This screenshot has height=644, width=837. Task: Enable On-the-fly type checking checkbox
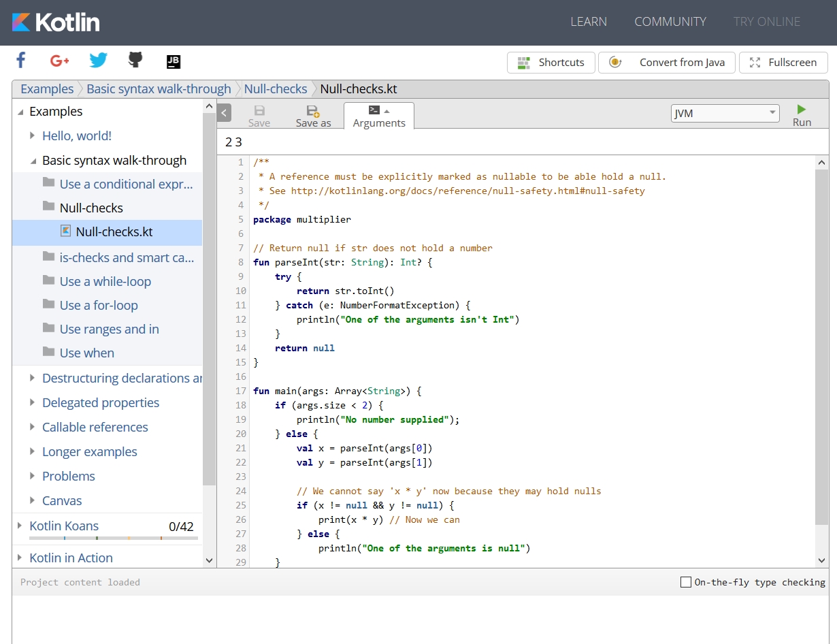[686, 582]
